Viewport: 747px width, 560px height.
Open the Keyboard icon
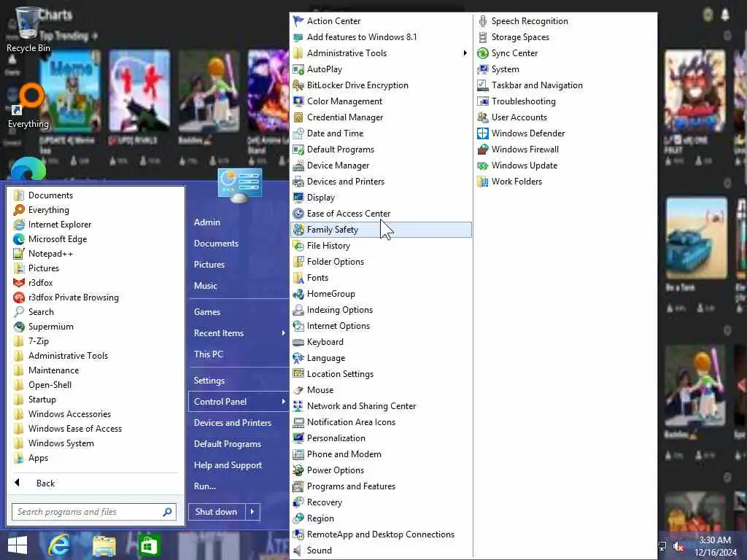[298, 342]
